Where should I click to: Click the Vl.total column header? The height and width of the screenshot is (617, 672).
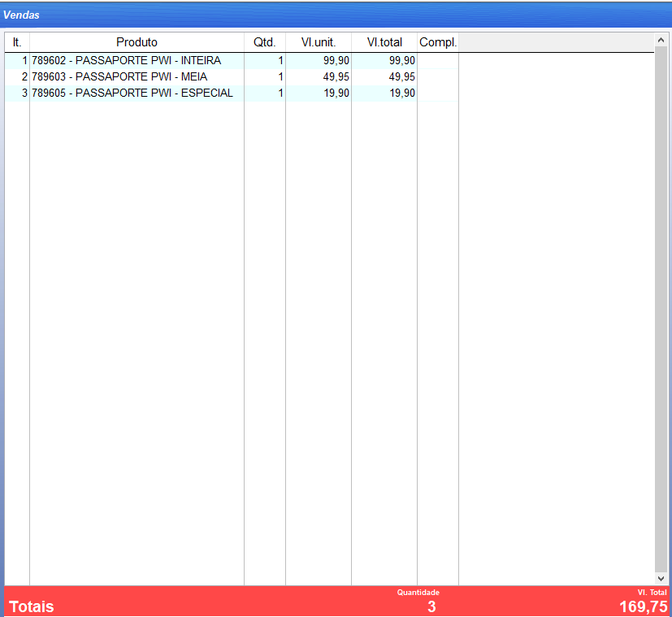384,42
